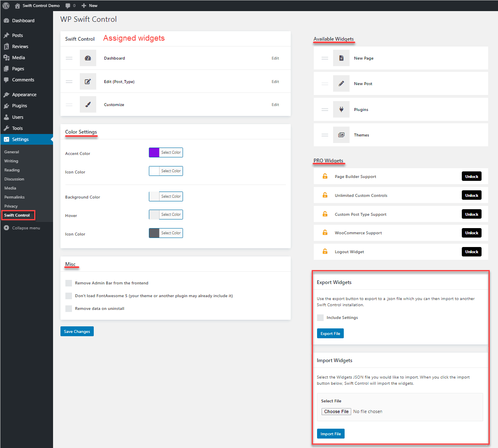The width and height of the screenshot is (498, 448).
Task: Click the Collapse menu arrow icon
Action: [6, 228]
